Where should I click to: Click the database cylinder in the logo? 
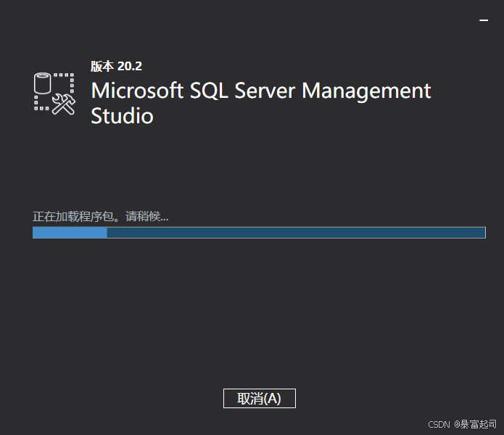click(x=44, y=83)
